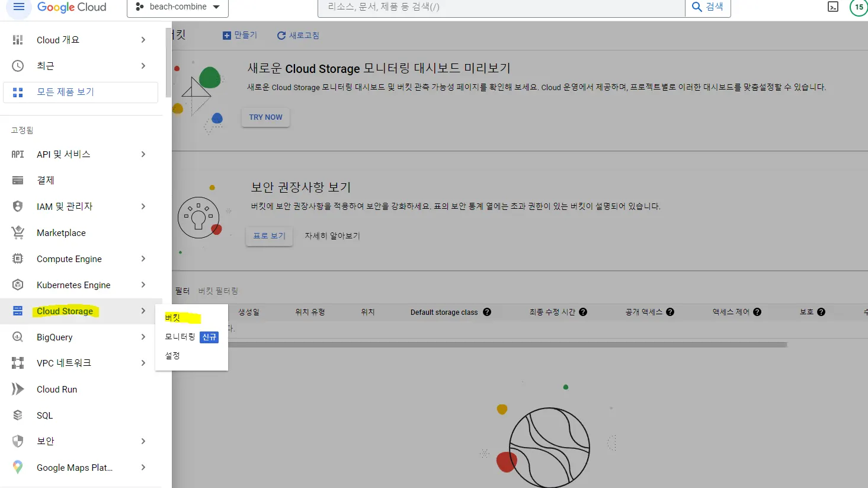Click the help icon beside 최종 수정 시간
The width and height of the screenshot is (868, 488).
[583, 312]
